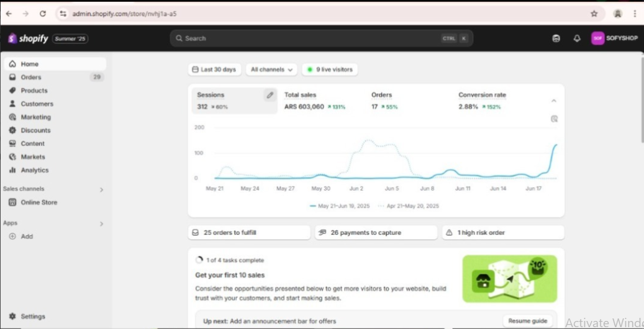Open the Sidekick assistant icon in top bar
Screen dimensions: 644x329
556,38
